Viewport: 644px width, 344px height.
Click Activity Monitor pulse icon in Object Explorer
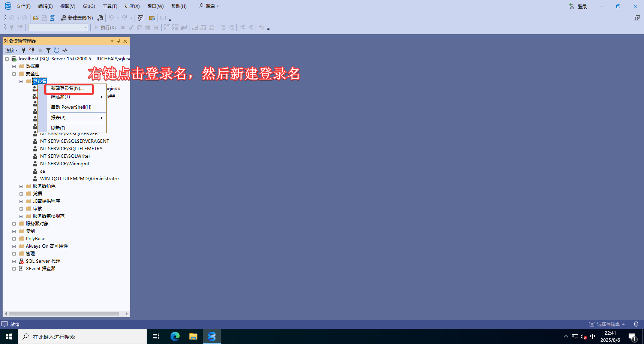click(65, 50)
